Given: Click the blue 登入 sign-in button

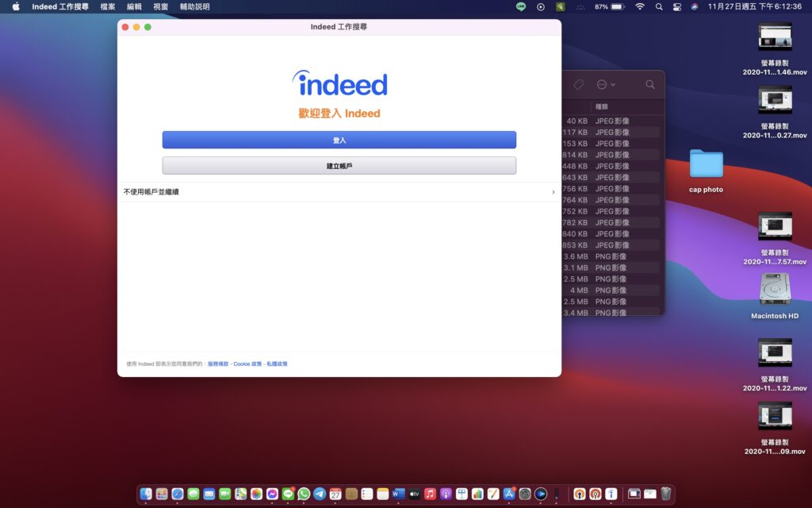Looking at the screenshot, I should (x=339, y=140).
